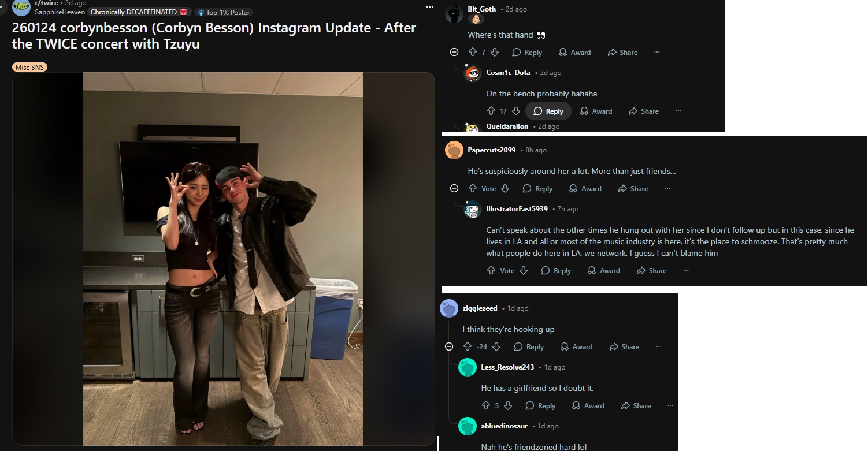Reply to Papercuts2099's comment
This screenshot has height=451, width=868.
[537, 188]
